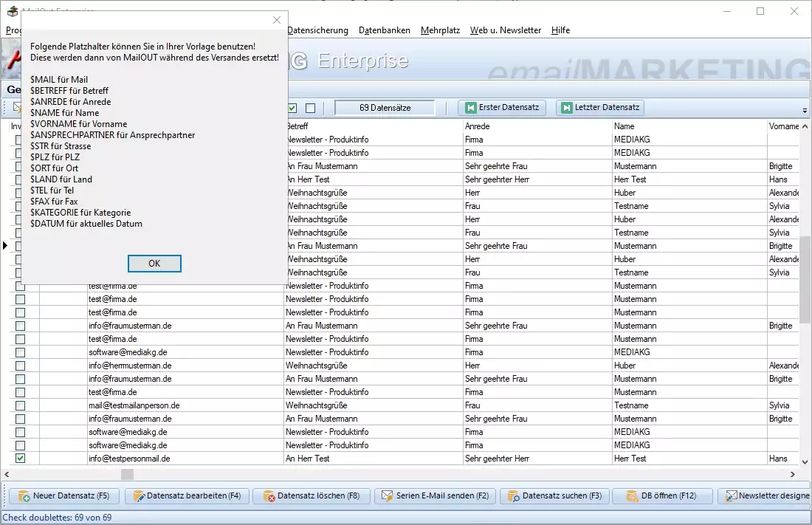This screenshot has width=812, height=525.
Task: Click the 69 Datensätze counter button
Action: (x=384, y=107)
